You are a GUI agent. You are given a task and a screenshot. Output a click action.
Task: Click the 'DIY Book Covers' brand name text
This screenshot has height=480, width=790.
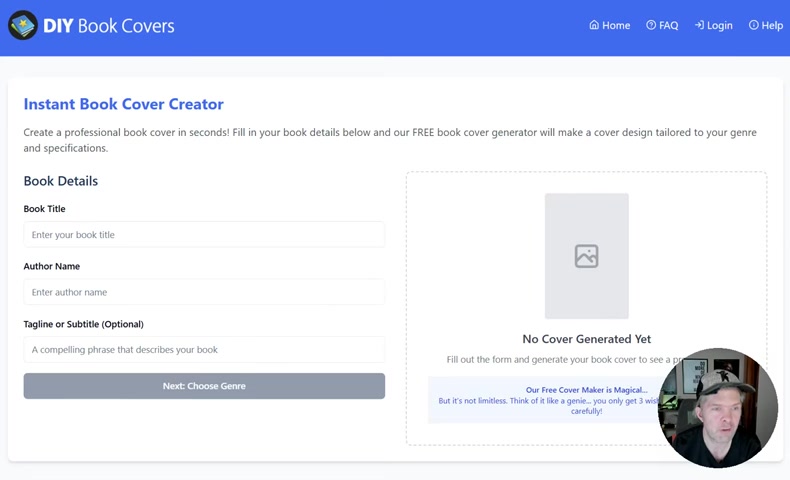coord(109,26)
